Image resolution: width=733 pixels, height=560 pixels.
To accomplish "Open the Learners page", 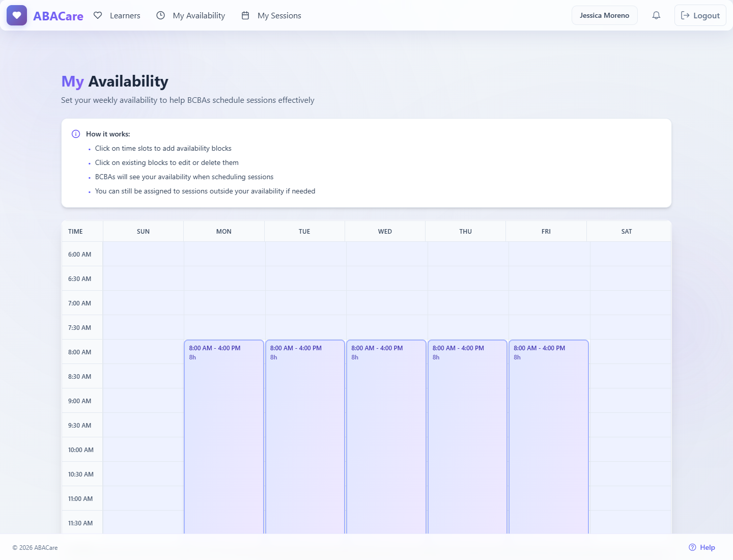I will pyautogui.click(x=117, y=16).
